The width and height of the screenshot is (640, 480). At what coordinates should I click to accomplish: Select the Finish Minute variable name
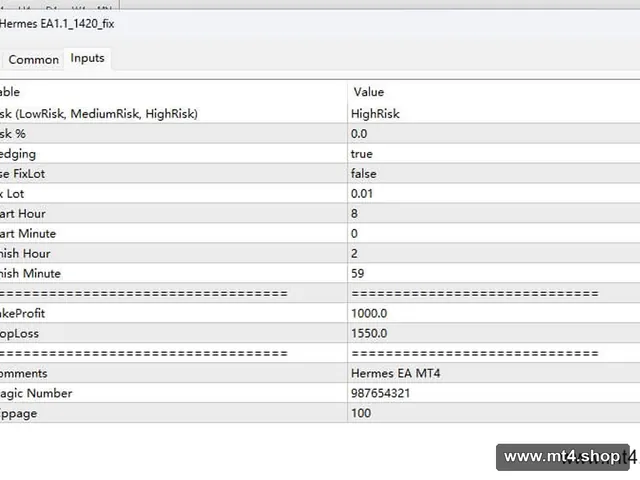(x=30, y=273)
